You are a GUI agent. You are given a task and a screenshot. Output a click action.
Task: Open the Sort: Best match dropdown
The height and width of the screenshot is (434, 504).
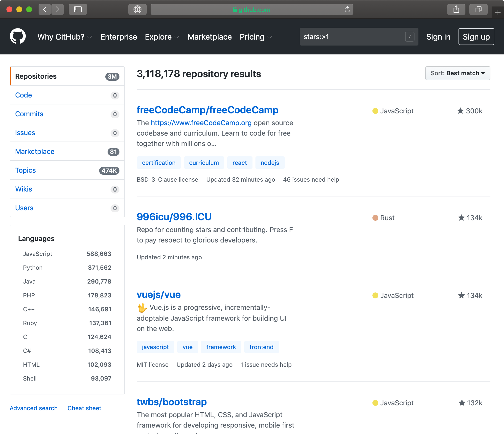458,73
